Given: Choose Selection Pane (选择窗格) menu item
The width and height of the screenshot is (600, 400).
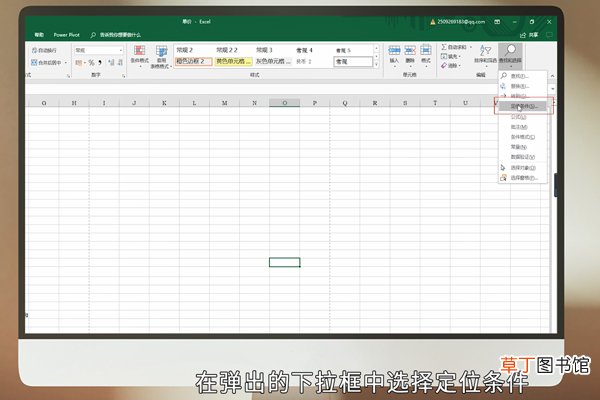Looking at the screenshot, I should (523, 178).
